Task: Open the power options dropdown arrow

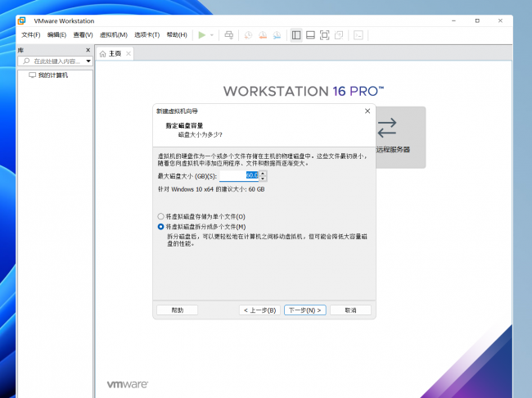Action: [x=212, y=35]
